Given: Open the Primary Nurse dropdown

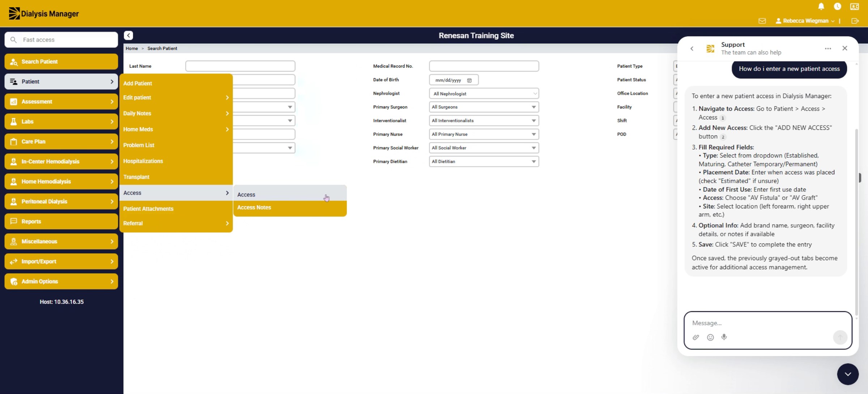Looking at the screenshot, I should click(484, 134).
